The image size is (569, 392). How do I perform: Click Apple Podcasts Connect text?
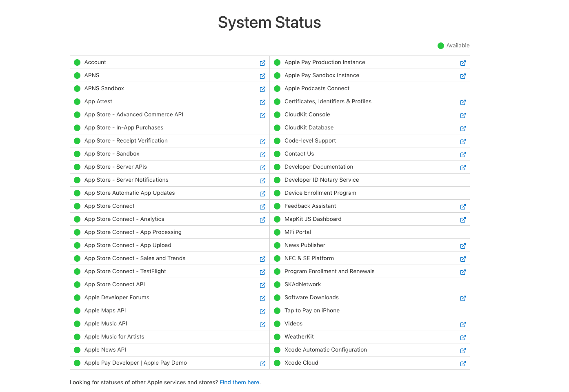pyautogui.click(x=317, y=88)
